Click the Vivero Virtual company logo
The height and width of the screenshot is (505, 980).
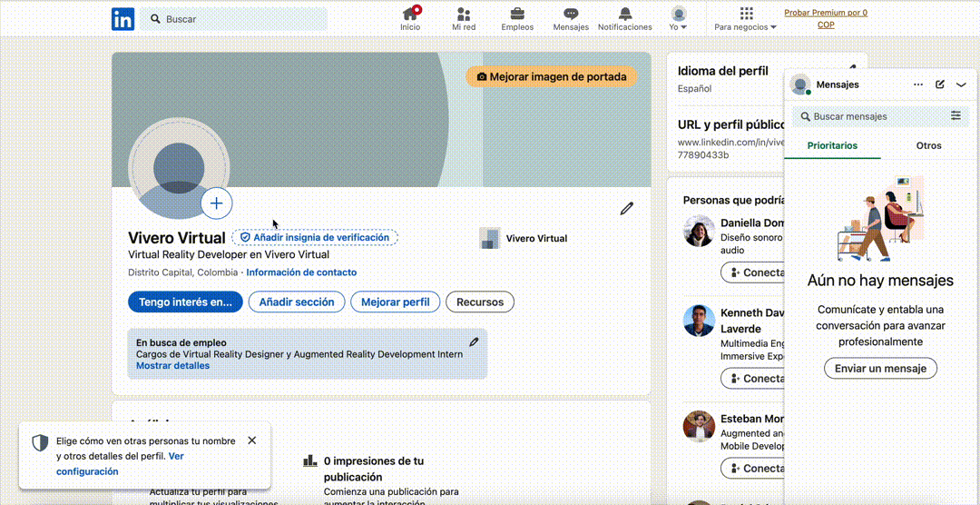(x=489, y=238)
